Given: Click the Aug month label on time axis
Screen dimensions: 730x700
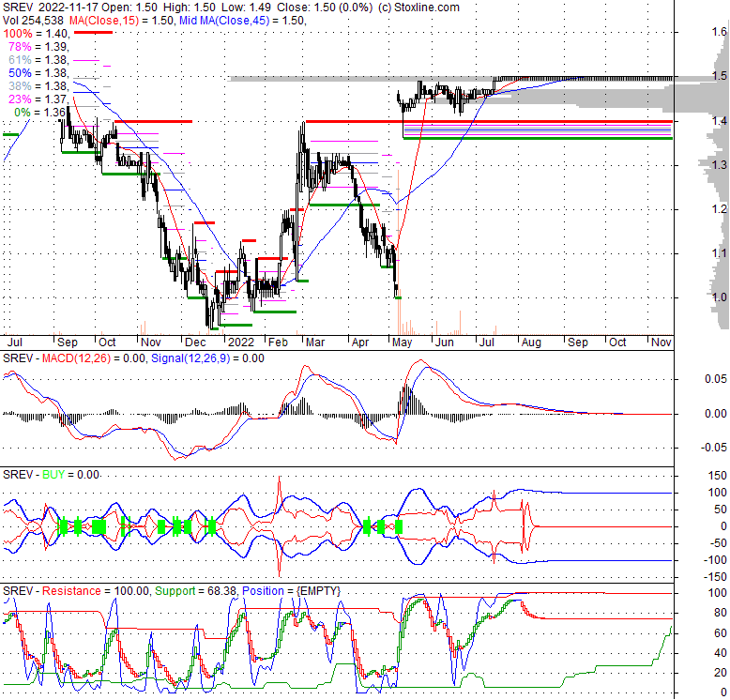Looking at the screenshot, I should click(x=531, y=342).
